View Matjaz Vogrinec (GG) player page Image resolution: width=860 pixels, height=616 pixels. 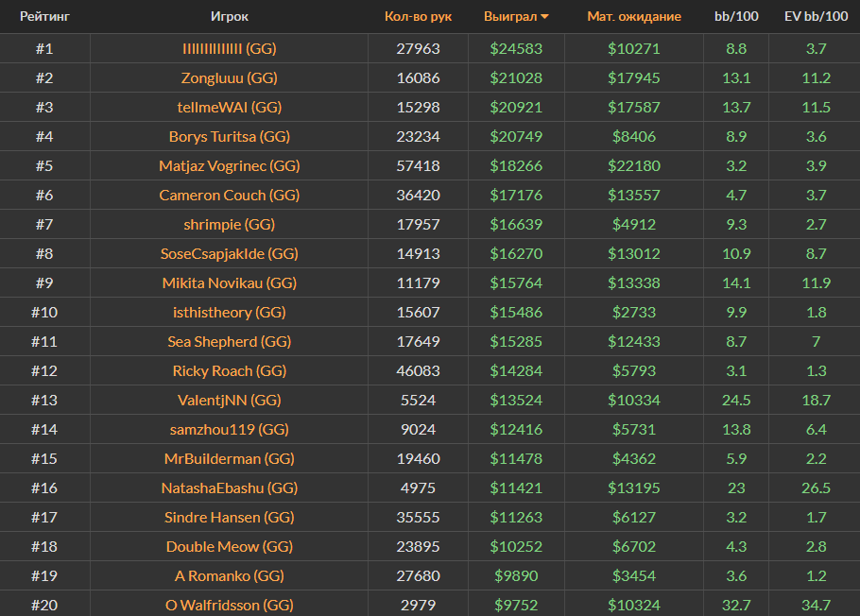230,166
